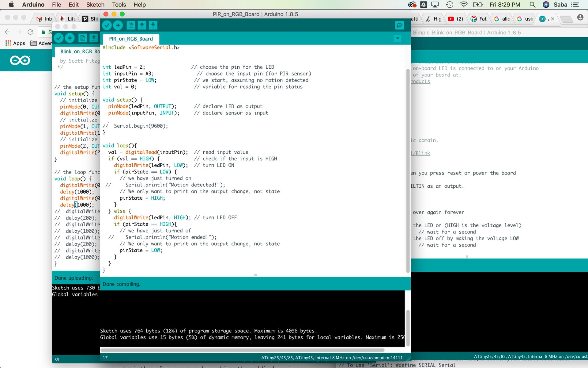
Task: Open the Arduino application menu
Action: [33, 5]
